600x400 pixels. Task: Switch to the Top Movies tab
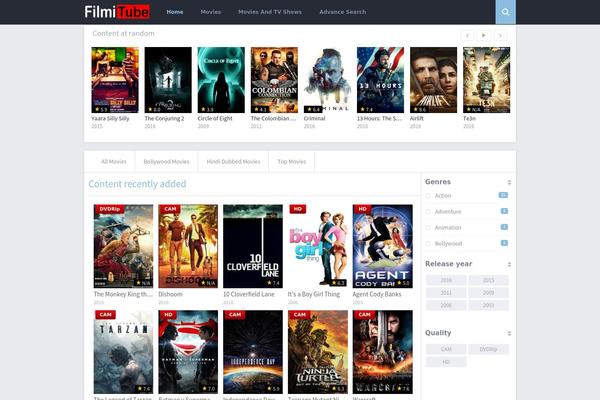pos(292,162)
